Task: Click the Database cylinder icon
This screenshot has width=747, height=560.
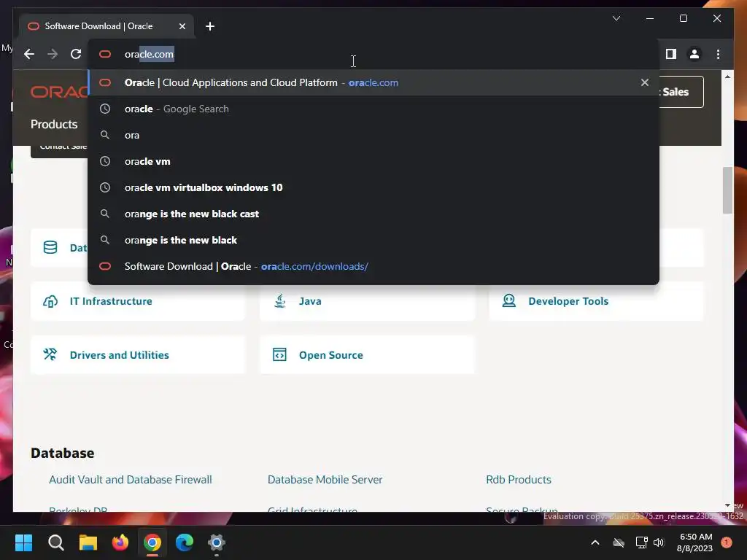Action: [50, 248]
